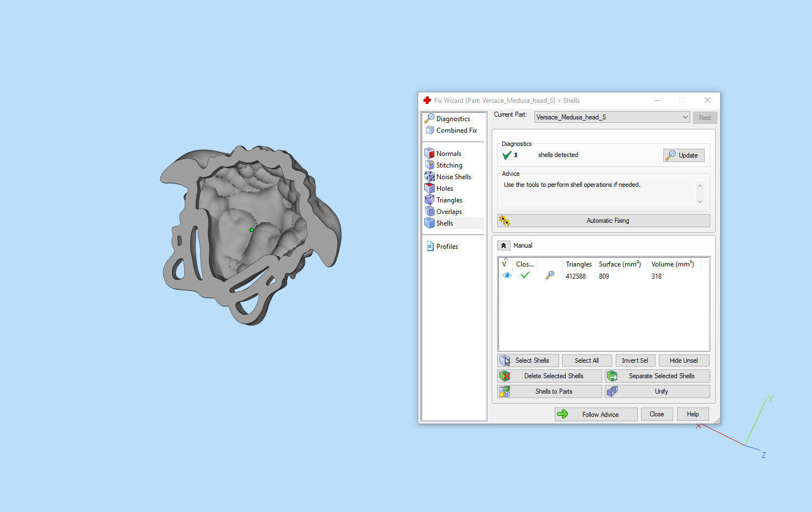Click the Shells cube icon
The image size is (812, 512).
click(429, 223)
